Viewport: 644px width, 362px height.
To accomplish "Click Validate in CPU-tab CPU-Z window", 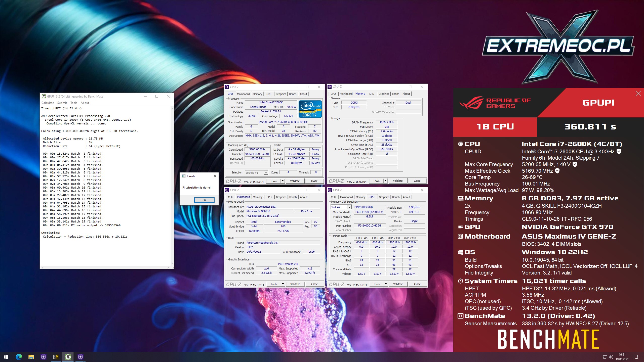I will [x=295, y=181].
